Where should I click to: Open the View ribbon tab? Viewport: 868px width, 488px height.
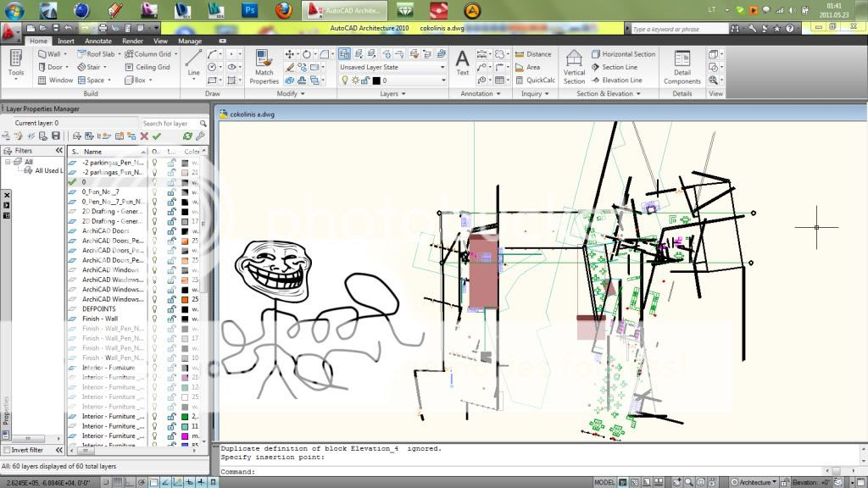[x=160, y=41]
